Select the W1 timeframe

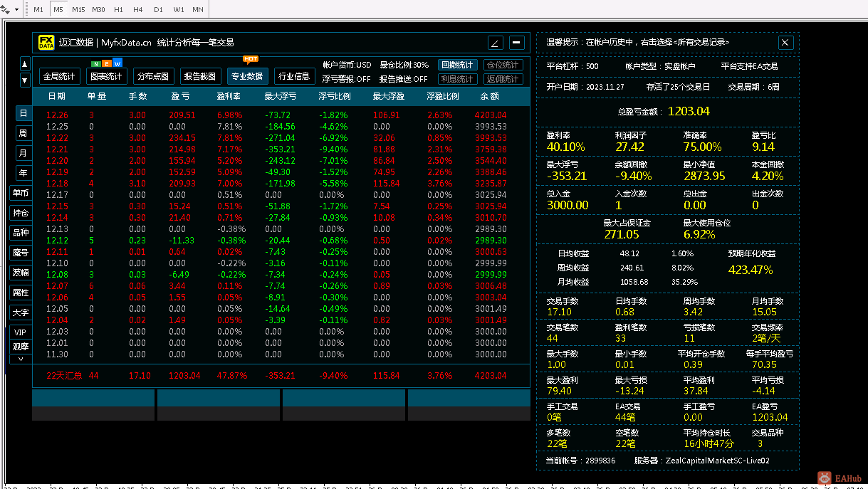click(178, 10)
